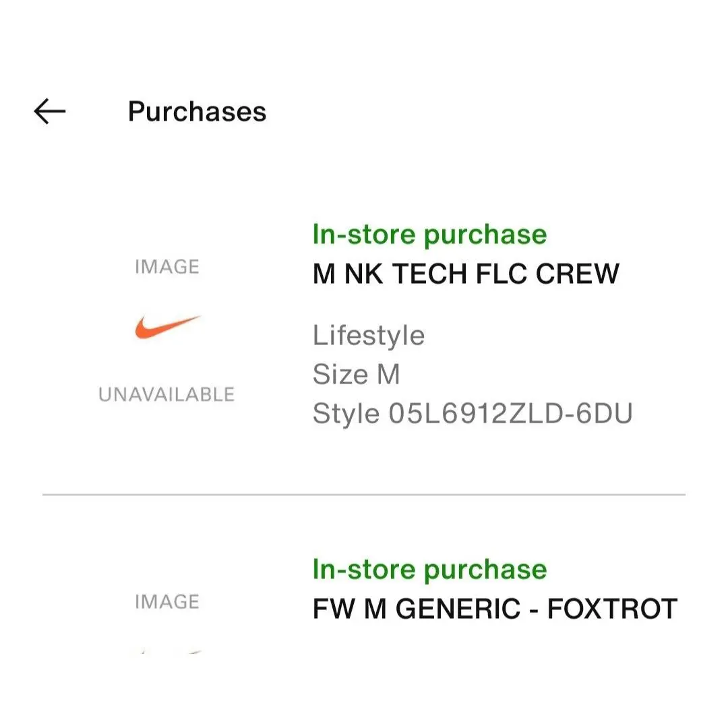Select the Size M text
This screenshot has width=728, height=728.
tap(356, 374)
